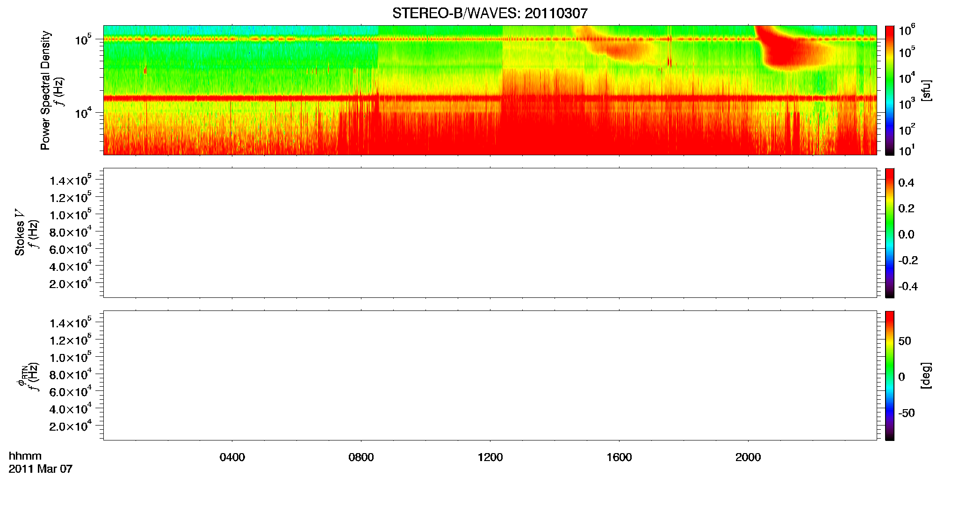
Task: Click the STEREO-B/WAVES: 20110307 plot title
Action: point(490,13)
